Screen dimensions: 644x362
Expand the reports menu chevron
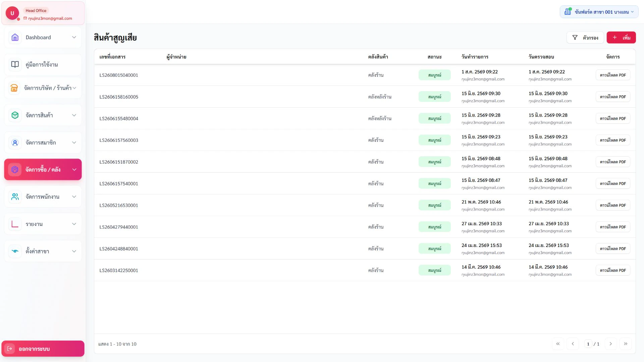click(74, 224)
